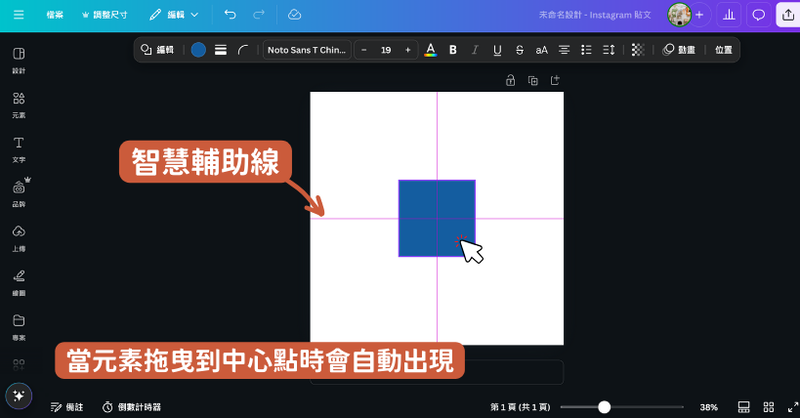Click the 動畫 (Animate) button
The width and height of the screenshot is (800, 418).
680,50
